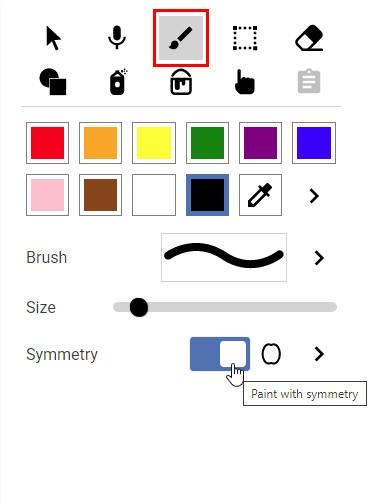
Task: Select the eraser tool
Action: [x=309, y=38]
